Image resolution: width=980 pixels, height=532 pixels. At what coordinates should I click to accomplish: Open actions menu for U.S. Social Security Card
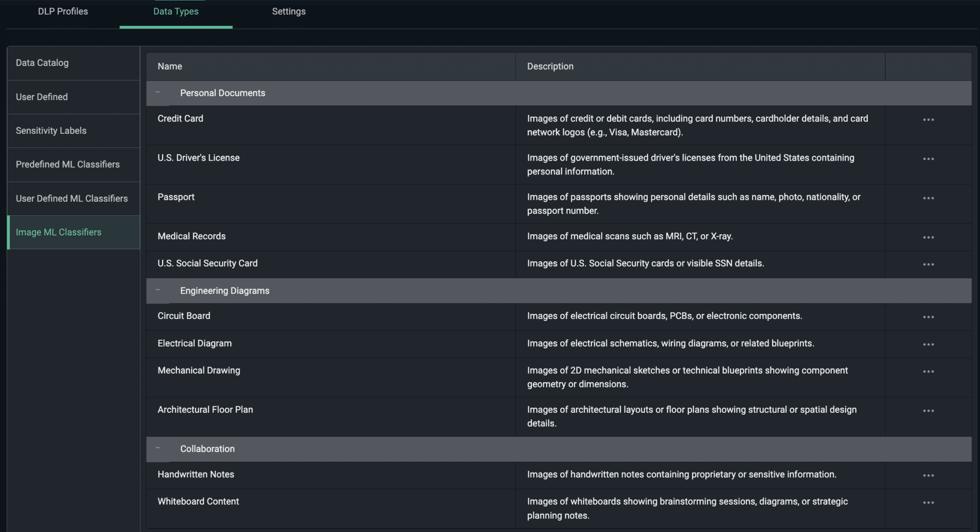pyautogui.click(x=928, y=264)
